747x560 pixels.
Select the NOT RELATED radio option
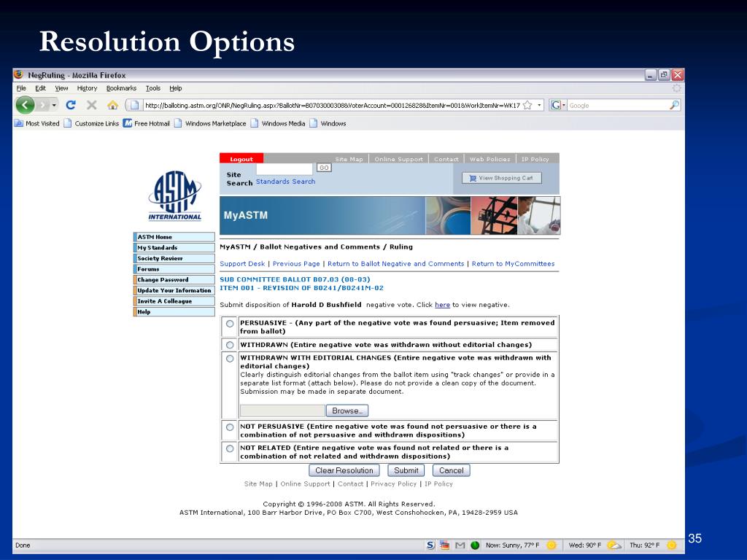tap(230, 448)
